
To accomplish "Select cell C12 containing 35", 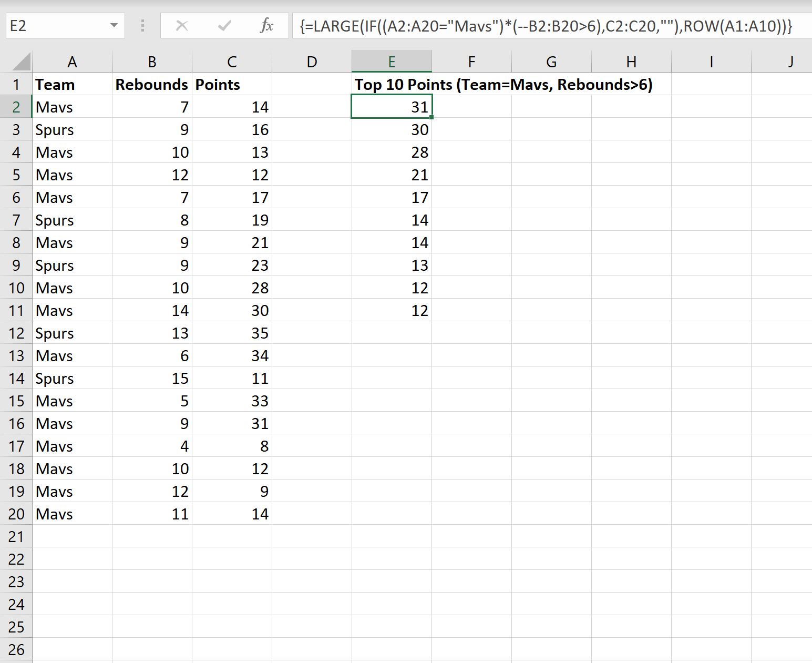I will pos(232,332).
